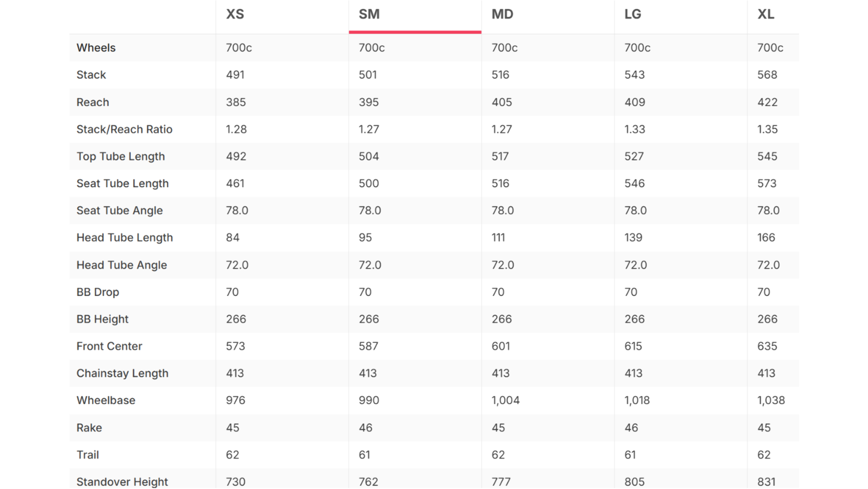Click the Stack row label
The width and height of the screenshot is (868, 489).
coord(91,75)
